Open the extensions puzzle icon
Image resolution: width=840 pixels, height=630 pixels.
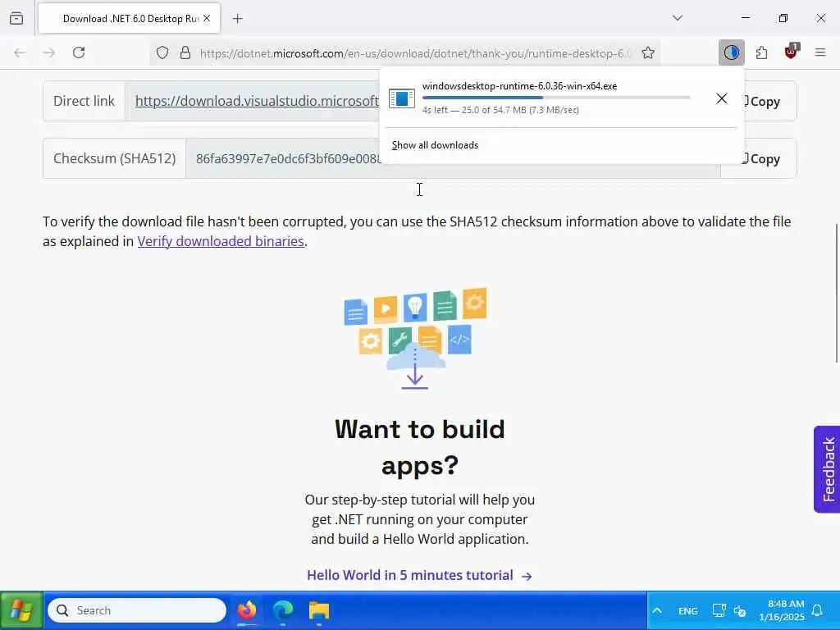[761, 52]
